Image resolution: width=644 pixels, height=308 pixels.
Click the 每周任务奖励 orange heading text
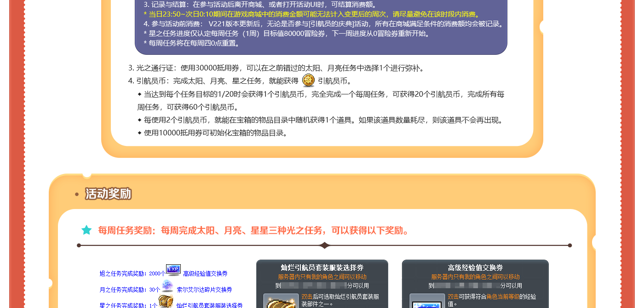click(253, 230)
